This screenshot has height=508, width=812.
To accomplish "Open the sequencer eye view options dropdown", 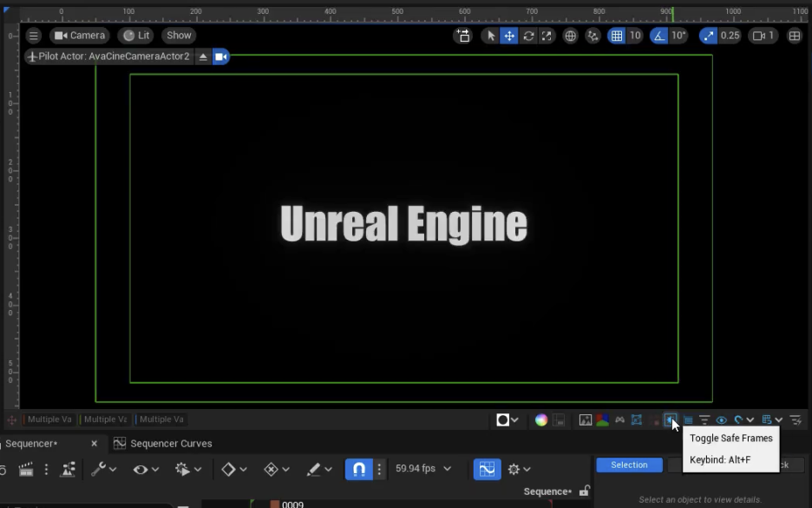I will point(146,470).
